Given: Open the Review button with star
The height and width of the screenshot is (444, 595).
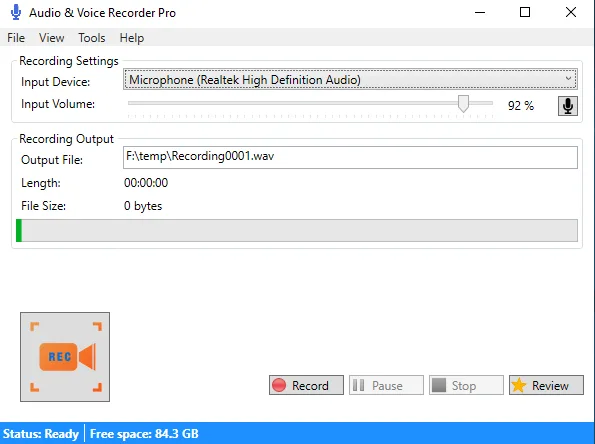Looking at the screenshot, I should (546, 385).
